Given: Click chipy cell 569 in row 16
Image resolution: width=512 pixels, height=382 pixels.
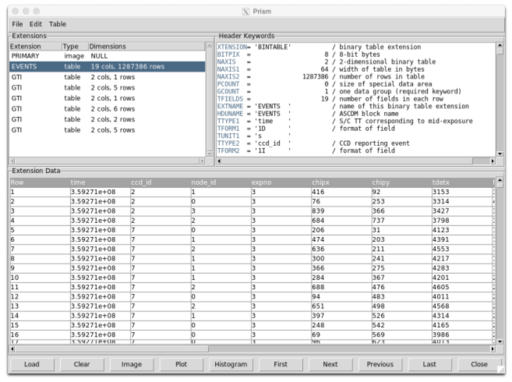Looking at the screenshot, I should (x=402, y=335).
